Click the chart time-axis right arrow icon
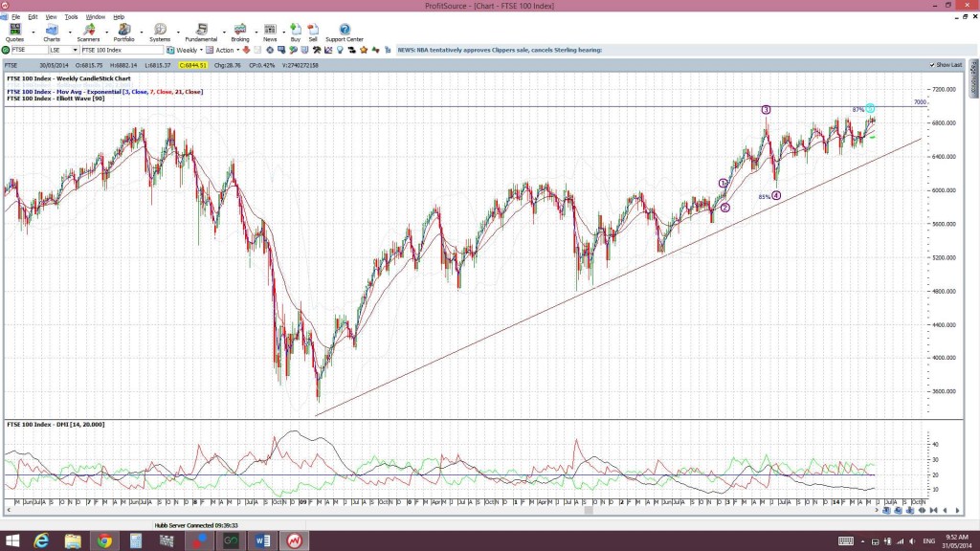980x551 pixels. [957, 511]
